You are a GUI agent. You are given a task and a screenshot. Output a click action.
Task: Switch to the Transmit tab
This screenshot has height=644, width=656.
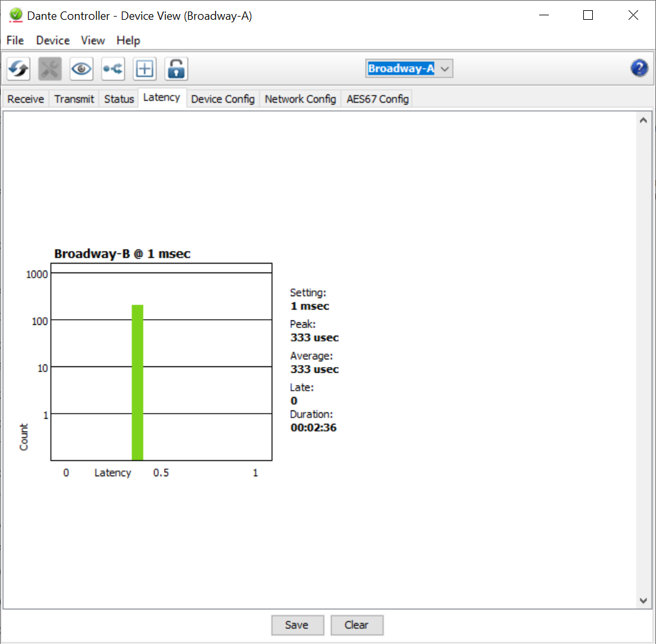[74, 99]
